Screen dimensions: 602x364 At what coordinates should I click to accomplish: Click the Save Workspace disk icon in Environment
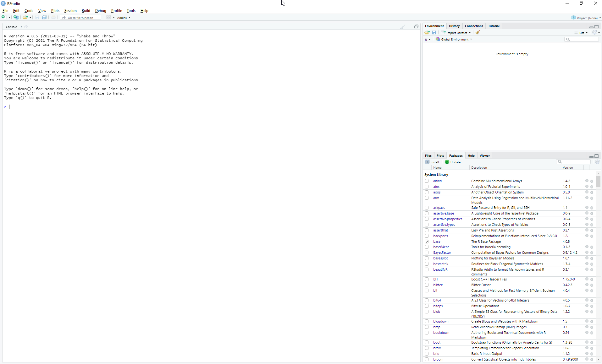click(434, 33)
